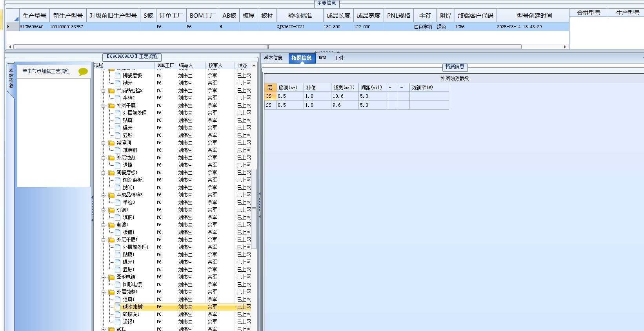The width and height of the screenshot is (644, 331).
Task: Click horizontal scrollbar thumb of main grid
Action: (267, 47)
